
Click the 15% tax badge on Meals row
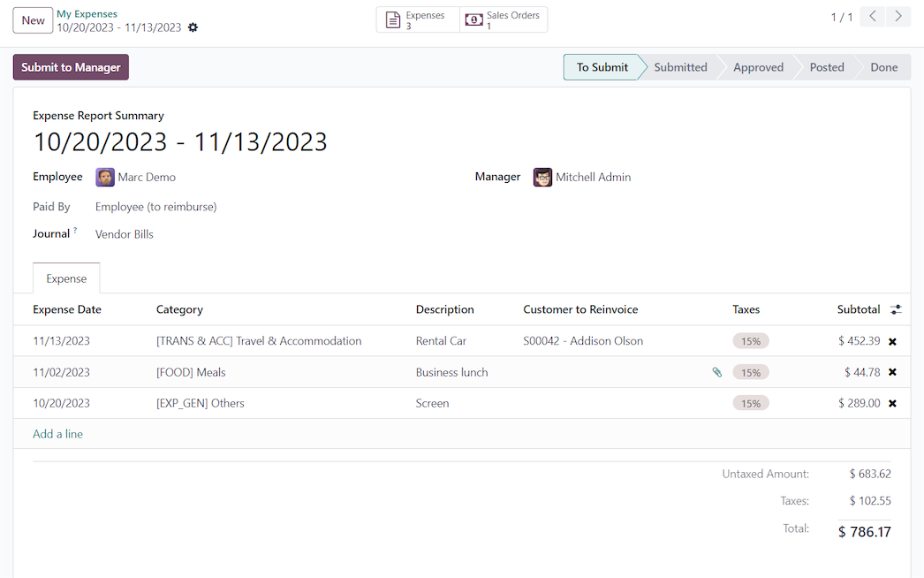[x=750, y=372]
